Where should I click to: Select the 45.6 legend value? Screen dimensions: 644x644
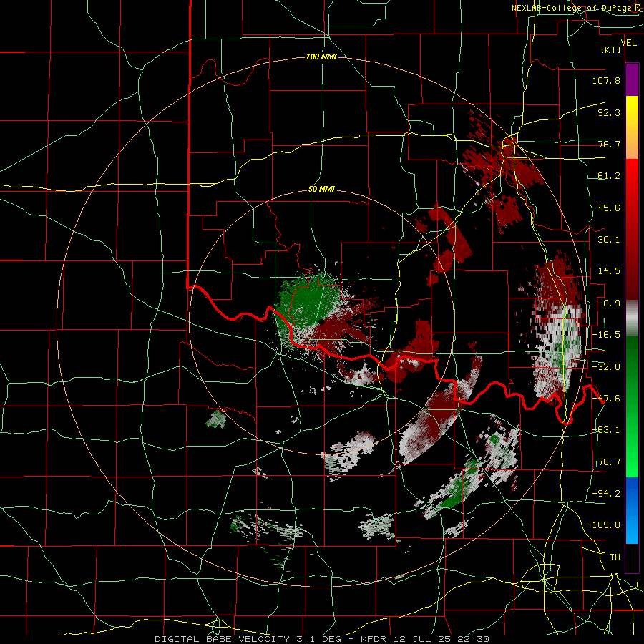click(x=609, y=208)
